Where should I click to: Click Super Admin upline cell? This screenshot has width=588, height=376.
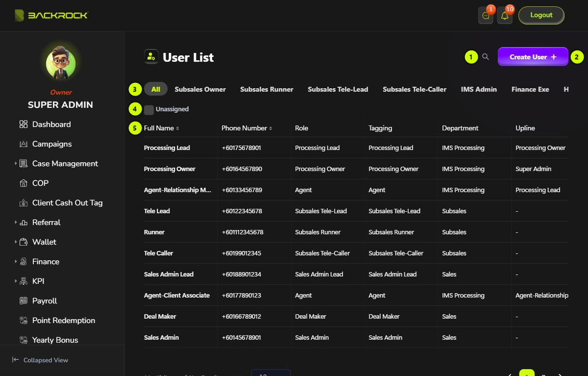click(533, 169)
